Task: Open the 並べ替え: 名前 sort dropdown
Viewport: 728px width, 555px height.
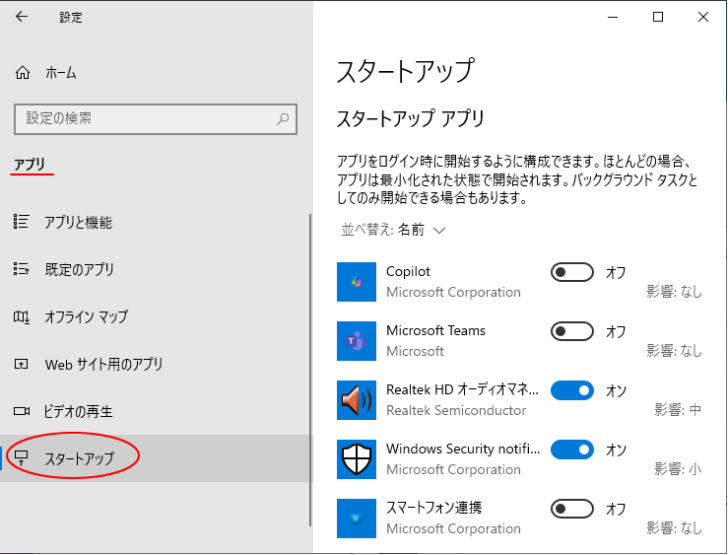Action: click(x=393, y=230)
